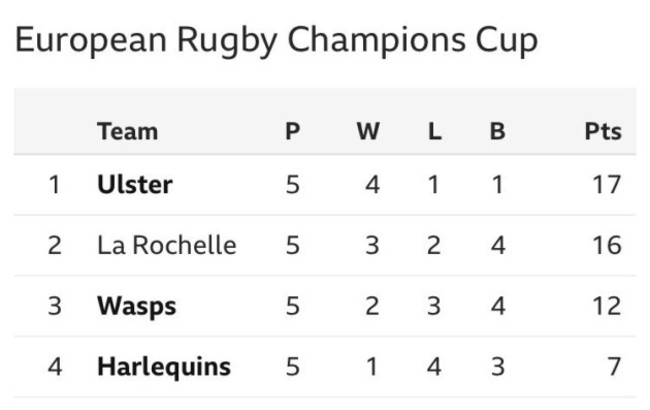Click the B column header
This screenshot has width=650, height=410.
pyautogui.click(x=497, y=131)
